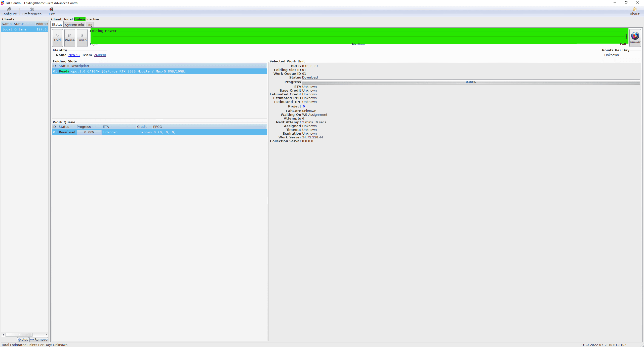Restore down the FAHControl window
Screen dimensions: 644x347
626,3
